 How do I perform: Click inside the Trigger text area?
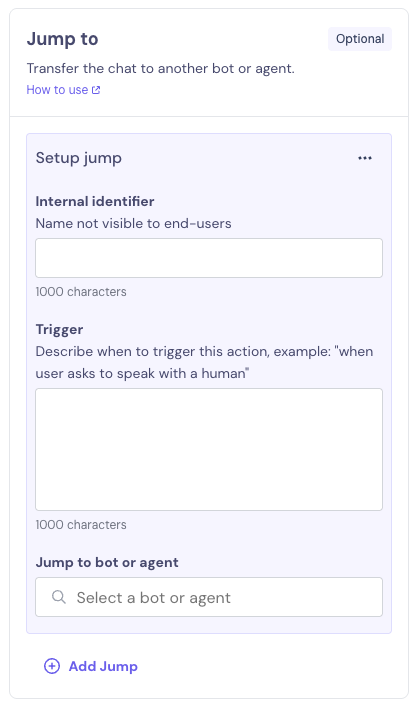click(x=209, y=449)
